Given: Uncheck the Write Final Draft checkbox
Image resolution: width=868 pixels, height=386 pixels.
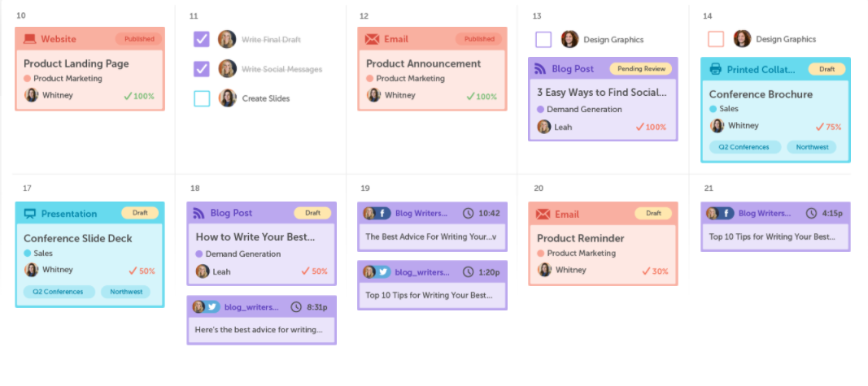Looking at the screenshot, I should 202,39.
